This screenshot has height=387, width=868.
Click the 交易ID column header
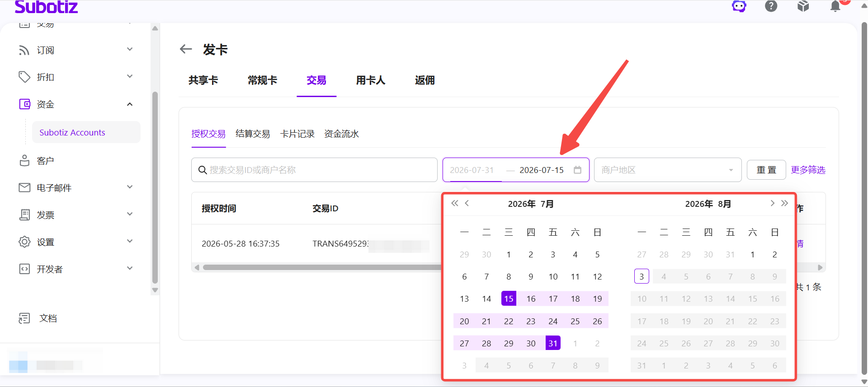(x=325, y=208)
